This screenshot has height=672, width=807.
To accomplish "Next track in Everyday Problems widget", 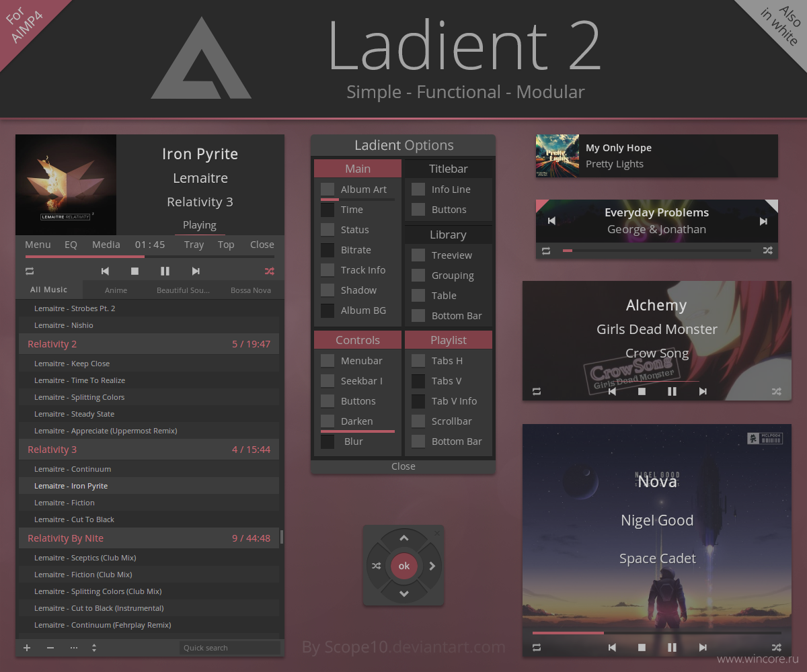I will click(x=763, y=221).
